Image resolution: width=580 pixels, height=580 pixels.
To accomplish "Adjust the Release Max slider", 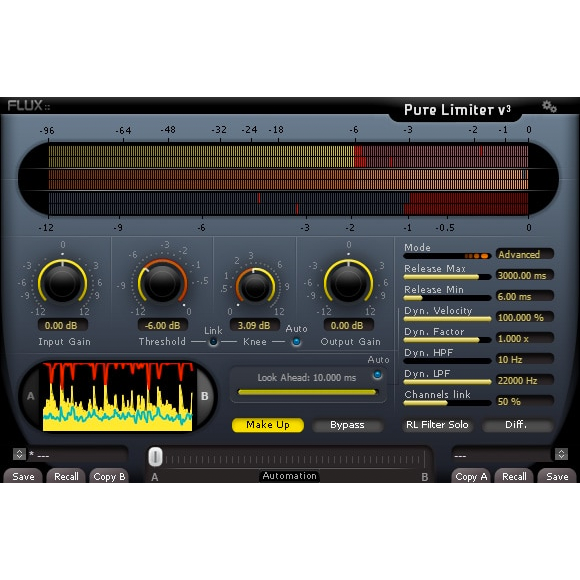I will (x=447, y=277).
